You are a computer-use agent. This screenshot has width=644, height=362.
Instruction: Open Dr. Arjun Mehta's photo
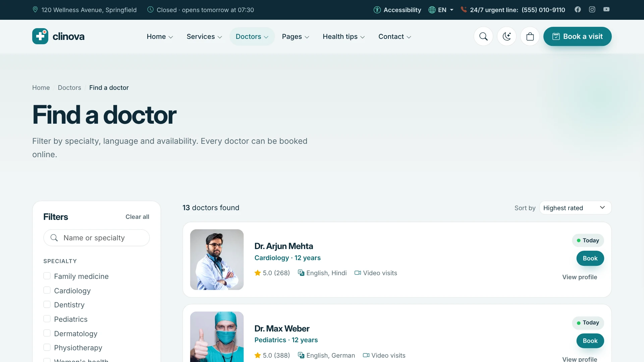point(217,259)
